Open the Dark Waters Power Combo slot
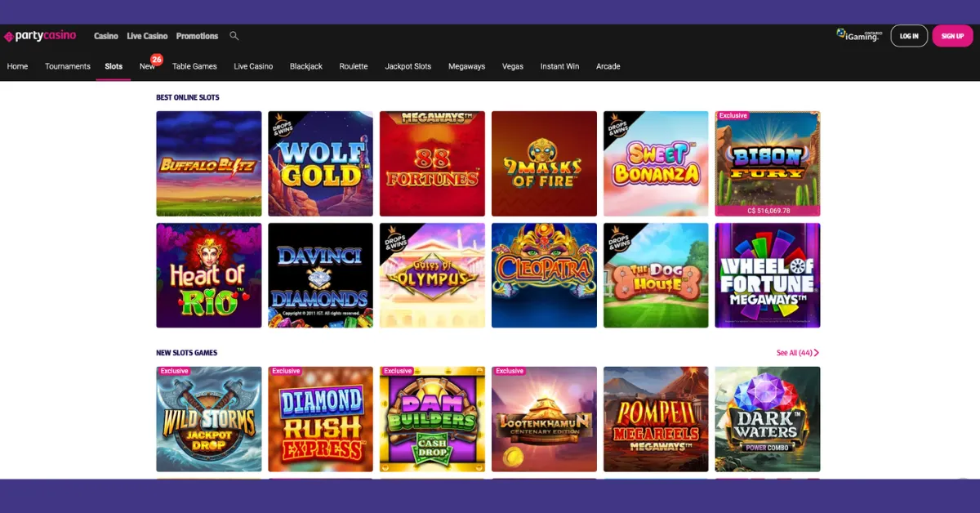The width and height of the screenshot is (980, 513). pos(767,419)
